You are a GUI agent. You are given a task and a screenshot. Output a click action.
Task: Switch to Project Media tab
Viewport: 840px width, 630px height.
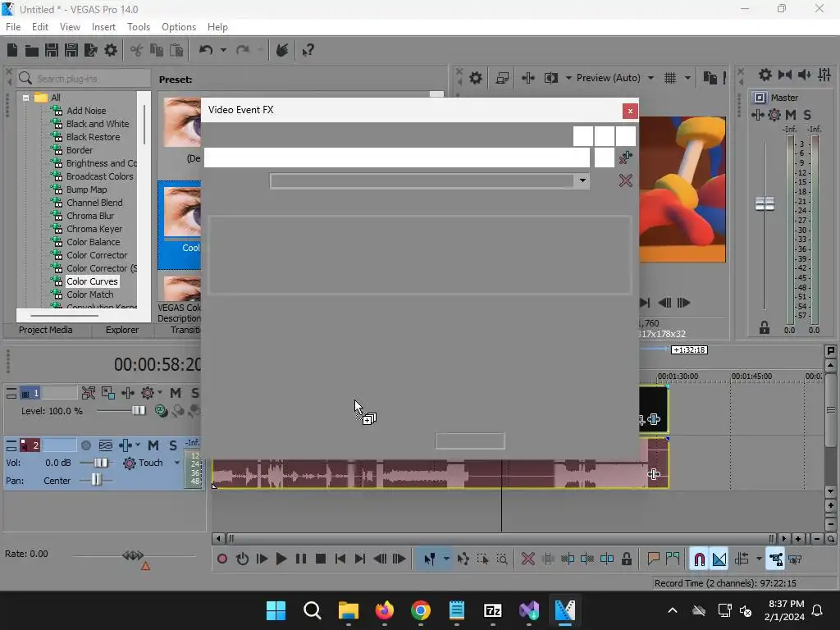[46, 330]
